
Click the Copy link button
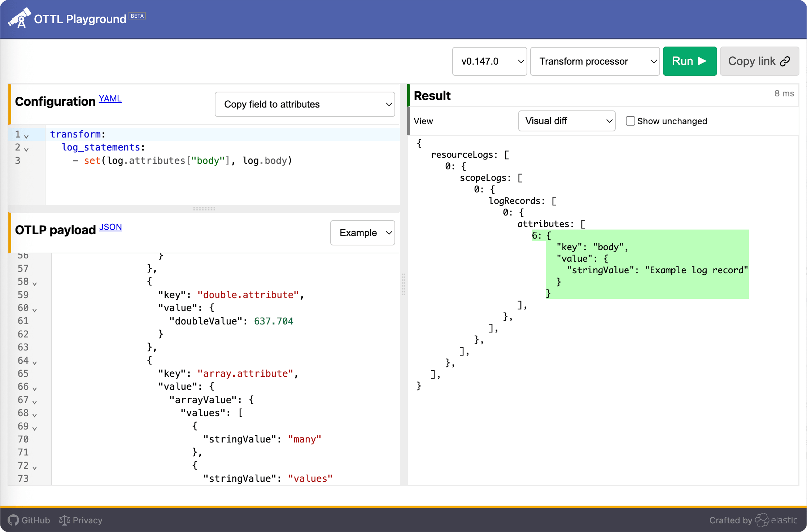coord(759,61)
